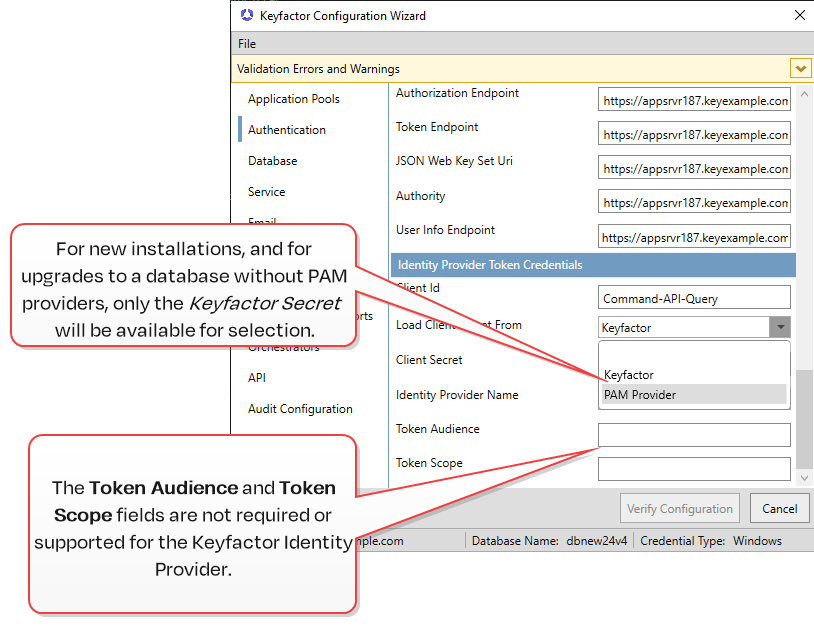The width and height of the screenshot is (814, 629).
Task: Choose PAM Provider from the dropdown list
Action: click(x=640, y=395)
